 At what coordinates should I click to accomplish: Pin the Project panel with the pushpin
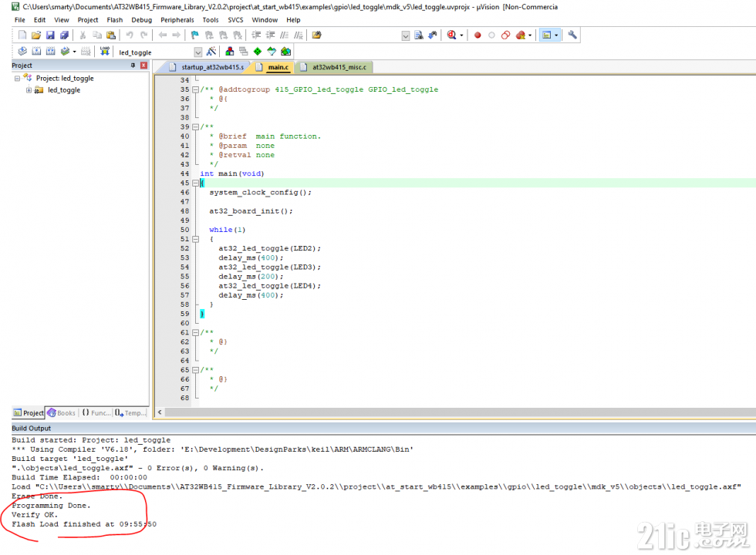(133, 65)
